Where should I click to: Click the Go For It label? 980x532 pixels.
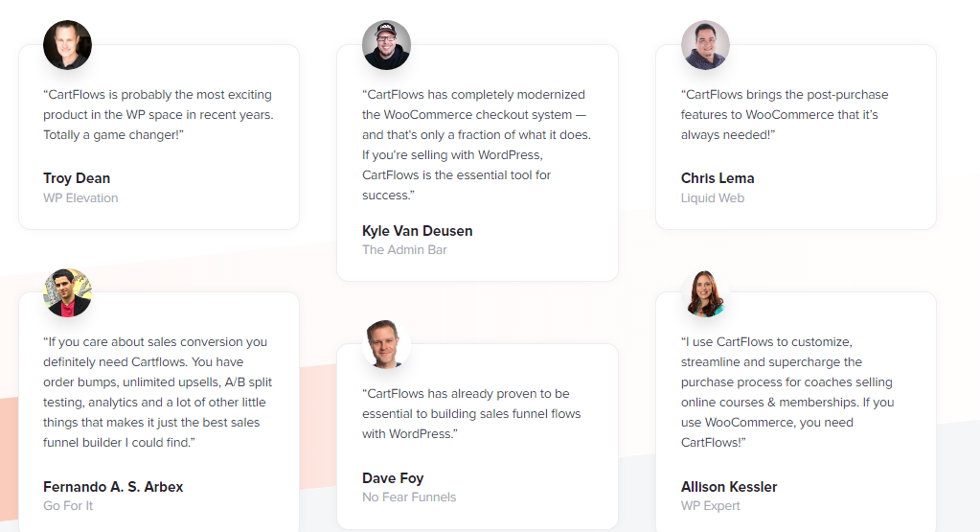pyautogui.click(x=68, y=506)
